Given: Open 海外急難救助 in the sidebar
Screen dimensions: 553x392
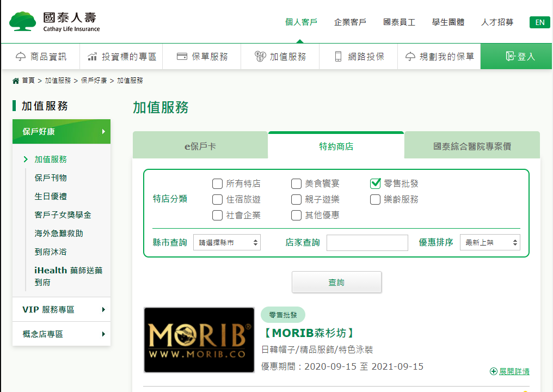Looking at the screenshot, I should [x=59, y=233].
